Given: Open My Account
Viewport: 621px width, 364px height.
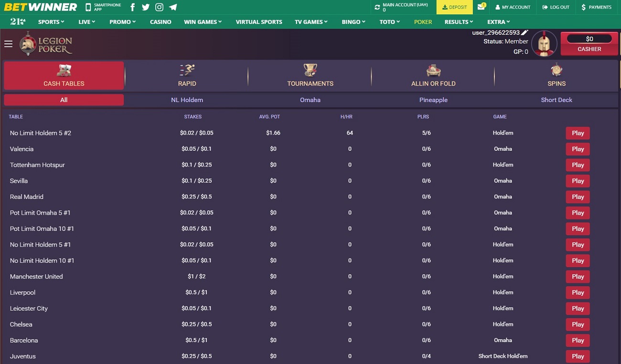Looking at the screenshot, I should [x=513, y=7].
